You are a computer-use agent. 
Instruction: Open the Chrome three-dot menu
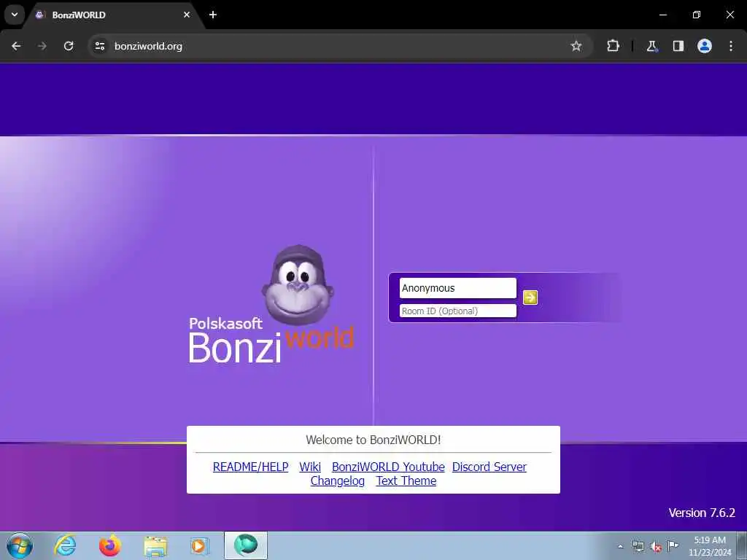click(x=731, y=46)
